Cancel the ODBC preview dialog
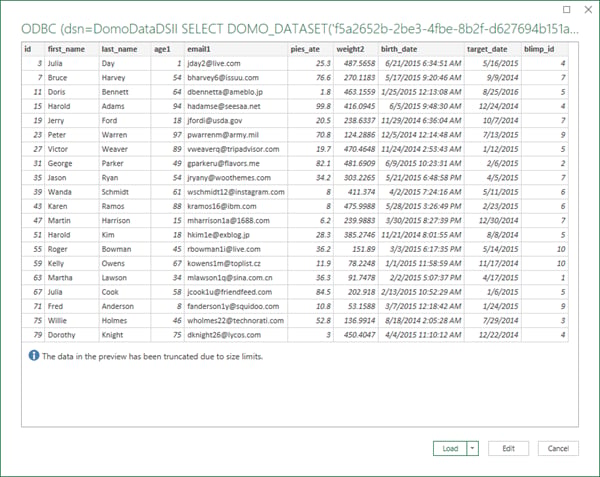600x477 pixels. 558,448
